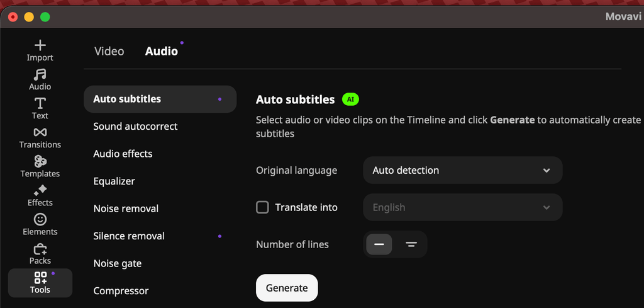Close the Movavi window
The image size is (644, 308).
(x=13, y=17)
